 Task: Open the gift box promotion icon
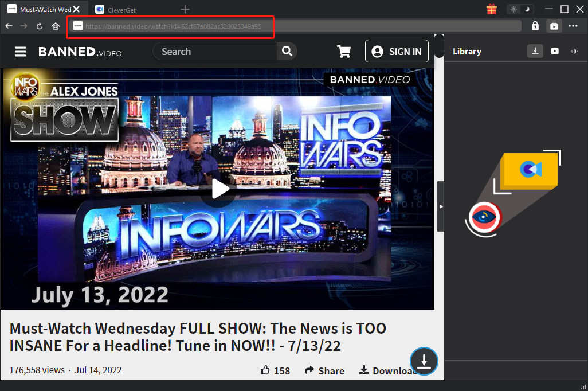(x=491, y=9)
